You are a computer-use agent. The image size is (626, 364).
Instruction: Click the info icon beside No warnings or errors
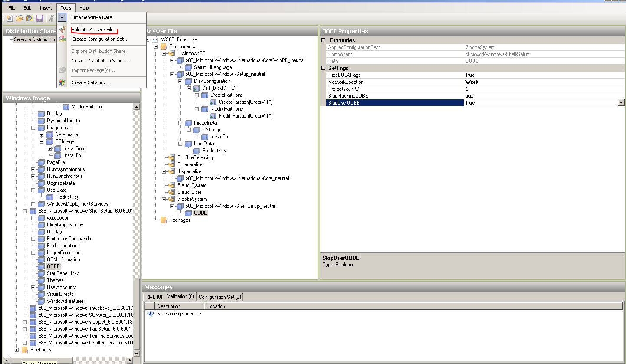[151, 313]
